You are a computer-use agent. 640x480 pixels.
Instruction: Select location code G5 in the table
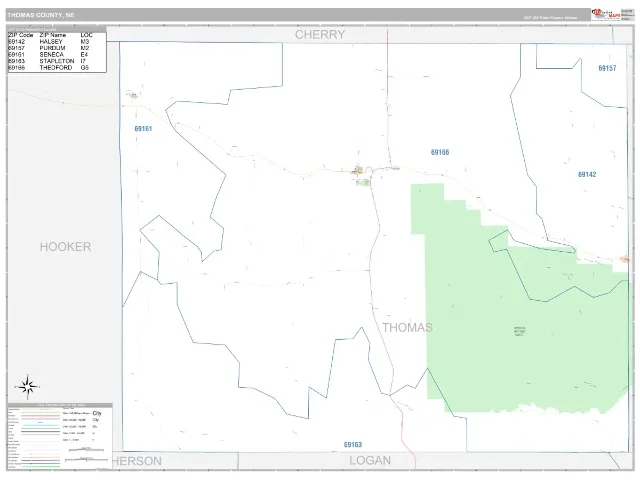84,68
